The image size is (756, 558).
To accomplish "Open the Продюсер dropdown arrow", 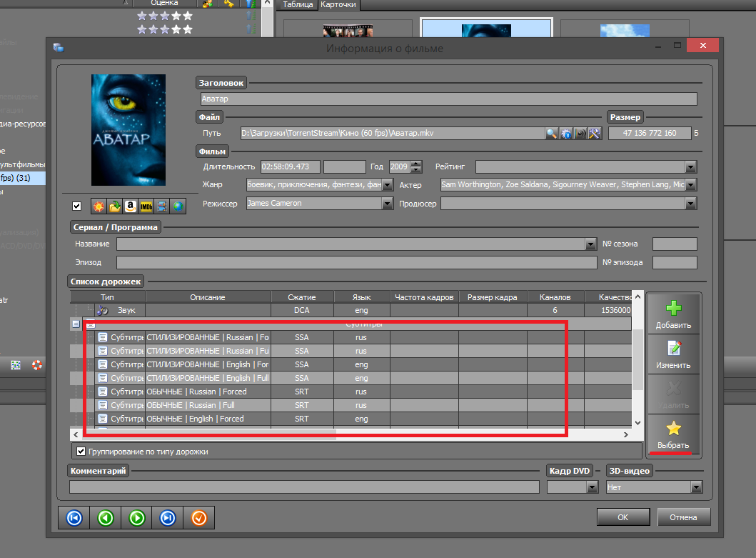I will click(690, 204).
